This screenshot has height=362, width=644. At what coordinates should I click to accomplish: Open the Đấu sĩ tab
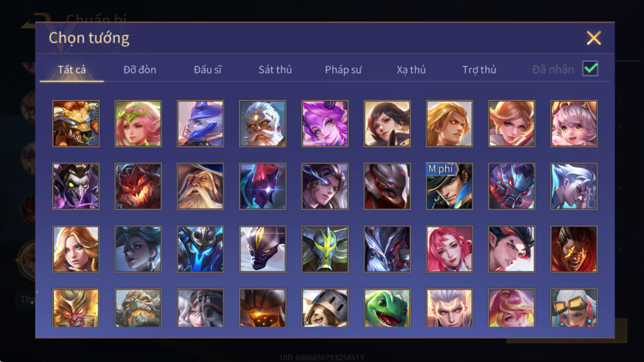(208, 70)
